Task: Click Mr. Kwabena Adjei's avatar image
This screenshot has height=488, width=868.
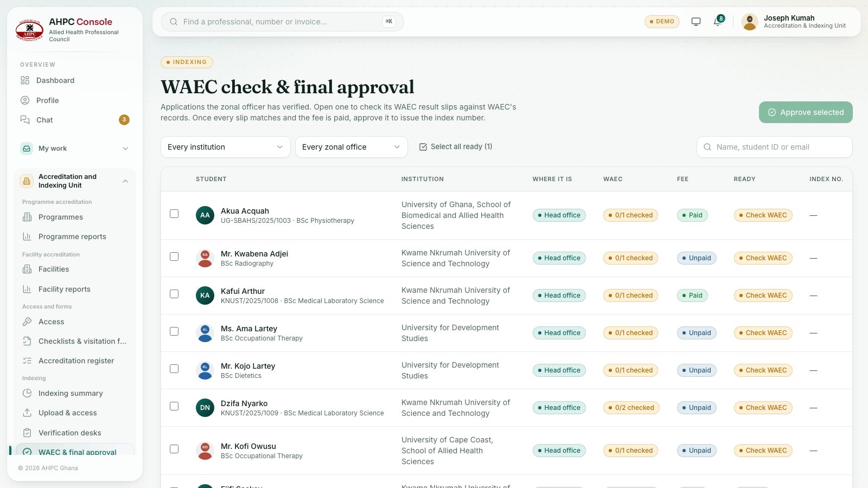Action: (x=205, y=258)
